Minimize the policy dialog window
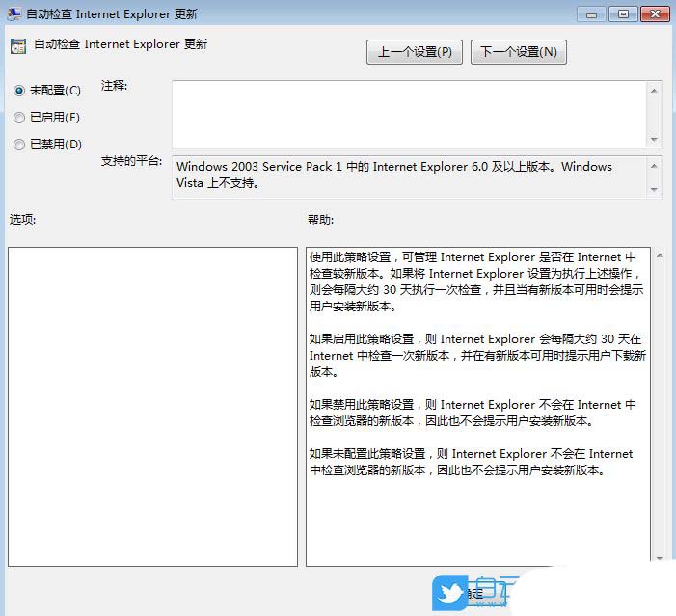676x616 pixels. (591, 14)
